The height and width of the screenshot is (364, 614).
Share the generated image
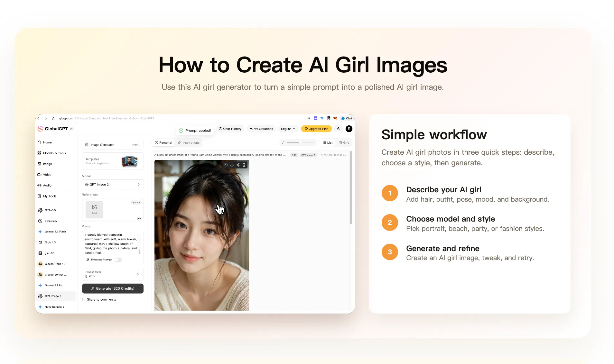pos(238,165)
